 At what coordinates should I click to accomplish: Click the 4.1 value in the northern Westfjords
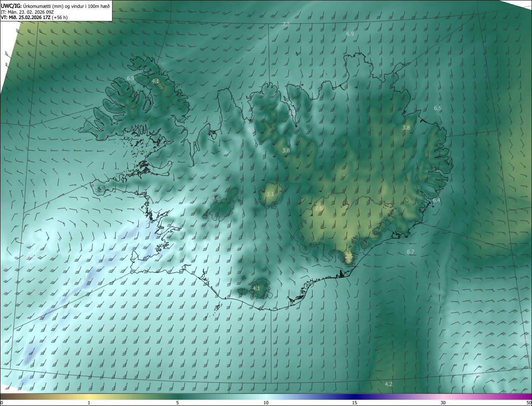point(155,81)
